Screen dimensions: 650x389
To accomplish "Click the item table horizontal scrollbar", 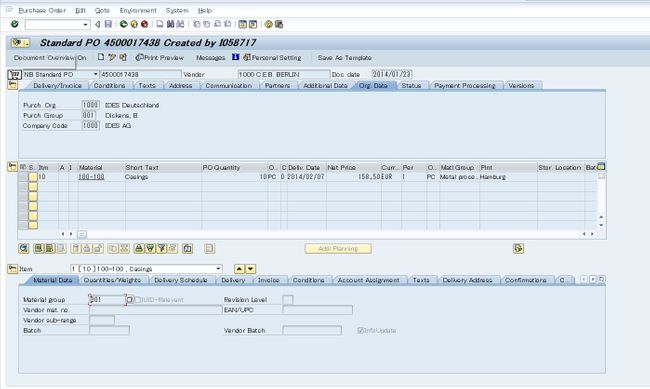I will (327, 234).
